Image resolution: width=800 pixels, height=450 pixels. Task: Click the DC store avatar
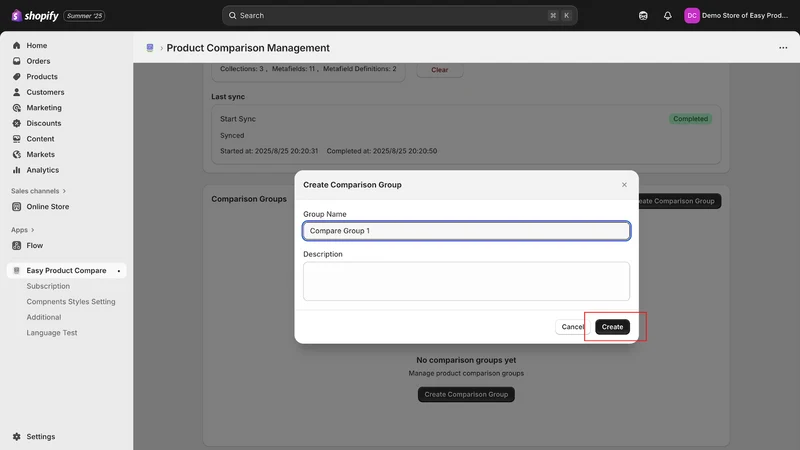click(x=692, y=16)
